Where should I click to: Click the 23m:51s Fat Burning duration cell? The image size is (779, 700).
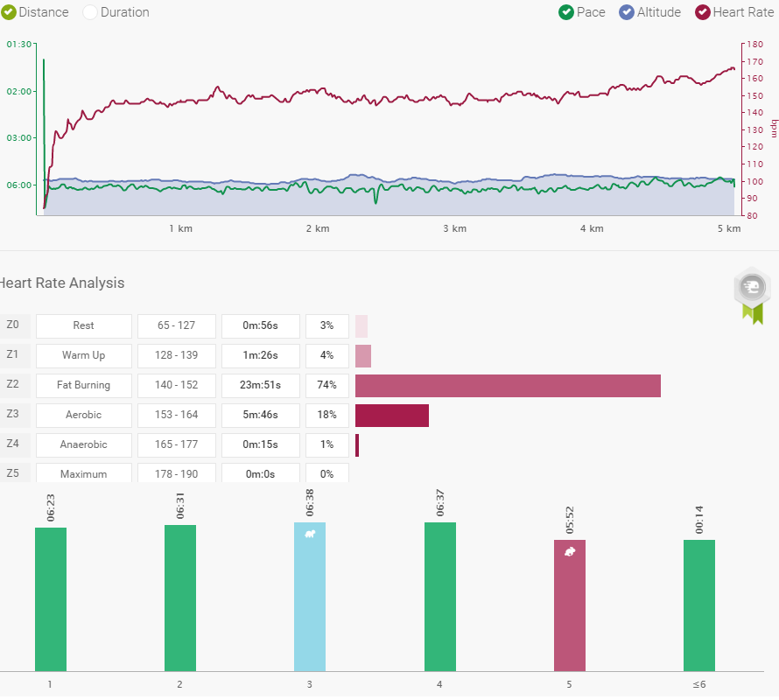(x=261, y=385)
